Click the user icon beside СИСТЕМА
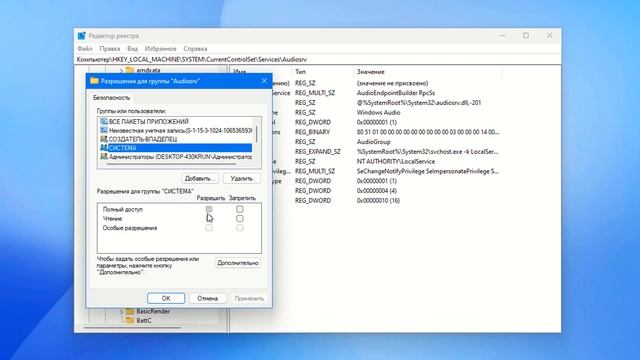 (x=104, y=148)
